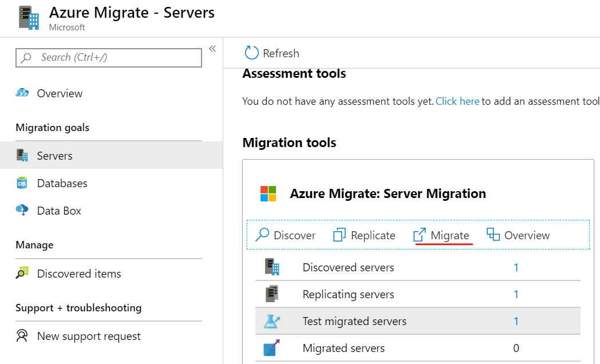Click Discover in Server Migration toolbar
This screenshot has height=364, width=600.
[295, 235]
